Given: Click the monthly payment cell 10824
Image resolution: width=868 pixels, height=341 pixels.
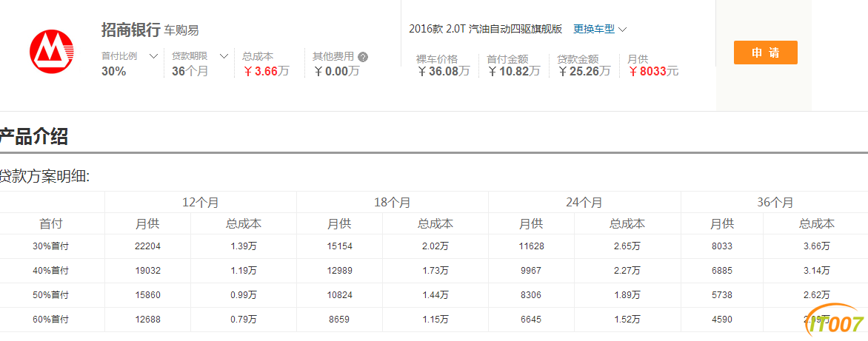Looking at the screenshot, I should click(x=339, y=295).
